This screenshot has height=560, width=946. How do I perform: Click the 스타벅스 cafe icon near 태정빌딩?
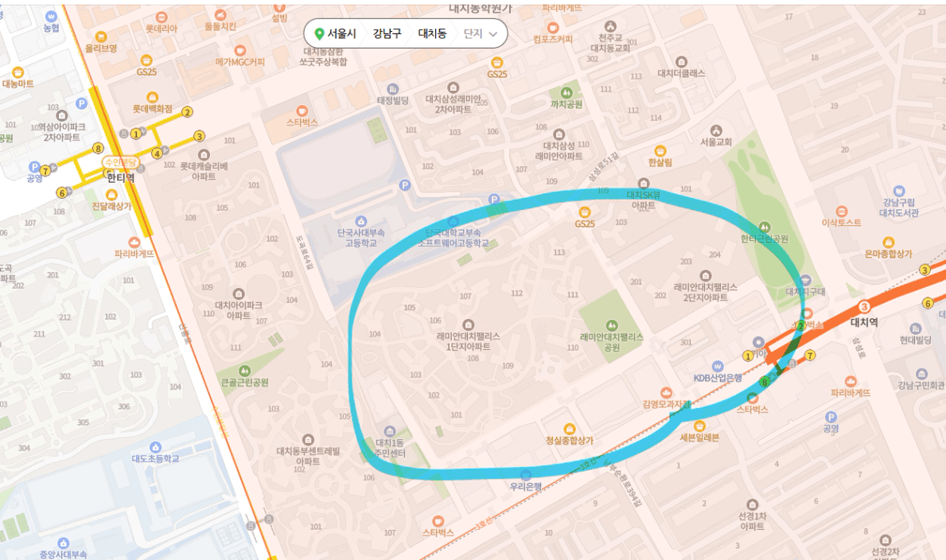pos(302,111)
